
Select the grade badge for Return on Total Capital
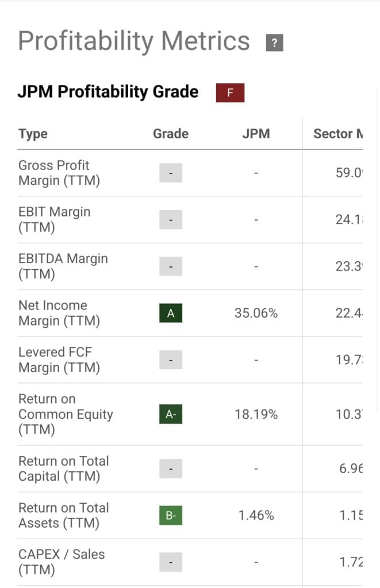tap(170, 469)
